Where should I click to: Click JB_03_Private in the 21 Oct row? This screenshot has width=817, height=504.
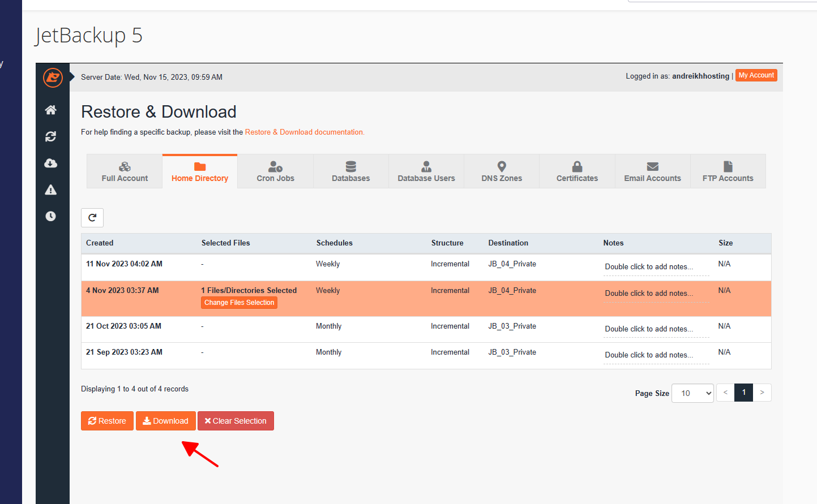pyautogui.click(x=512, y=326)
